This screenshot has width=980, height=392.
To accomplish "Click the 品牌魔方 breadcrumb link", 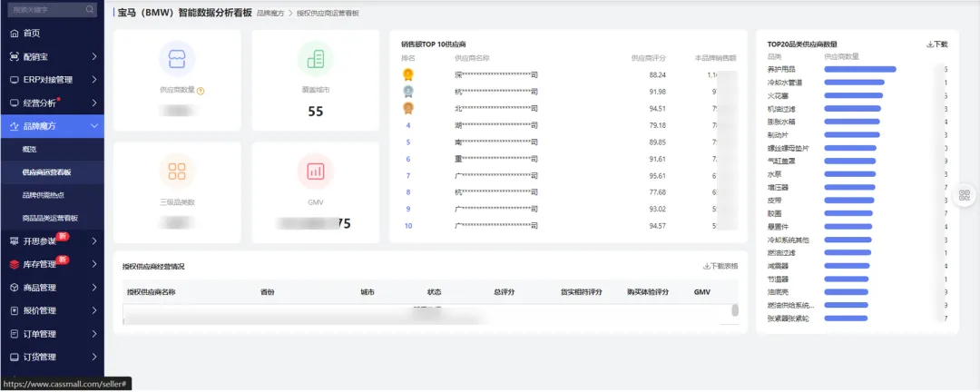I will (x=269, y=13).
